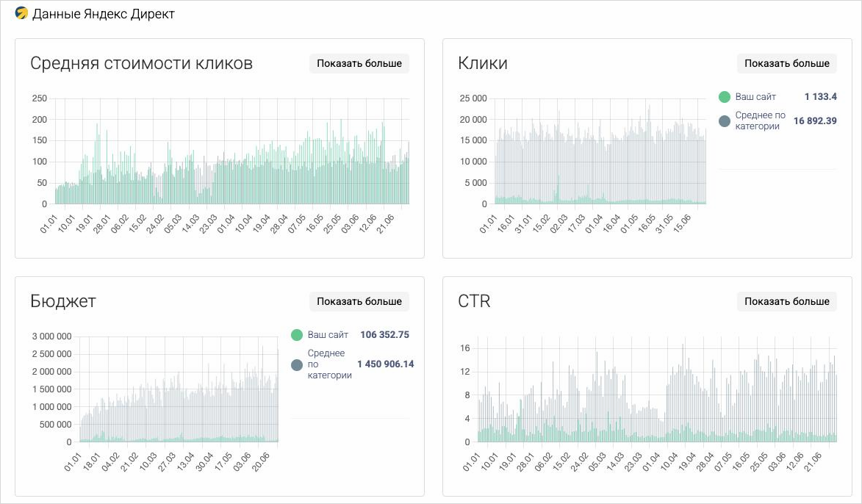Image resolution: width=862 pixels, height=504 pixels.
Task: Toggle gray "Среднее по категории" marker in Клики
Action: point(725,120)
